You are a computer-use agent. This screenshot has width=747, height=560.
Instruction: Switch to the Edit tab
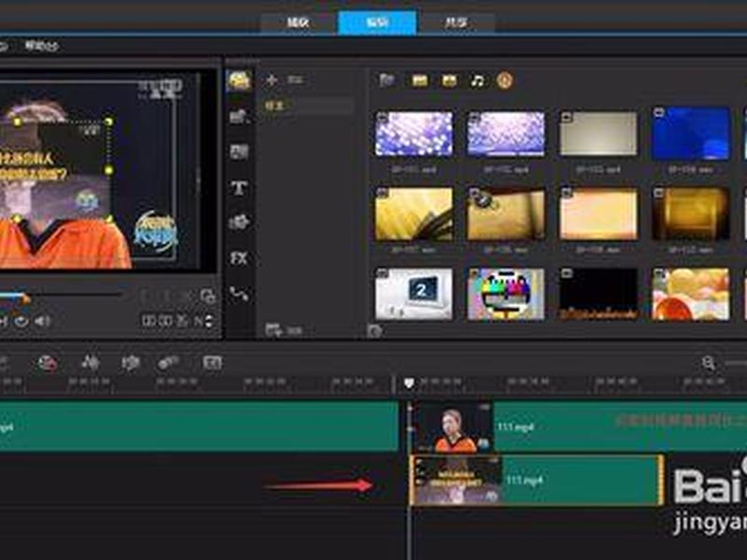point(377,22)
